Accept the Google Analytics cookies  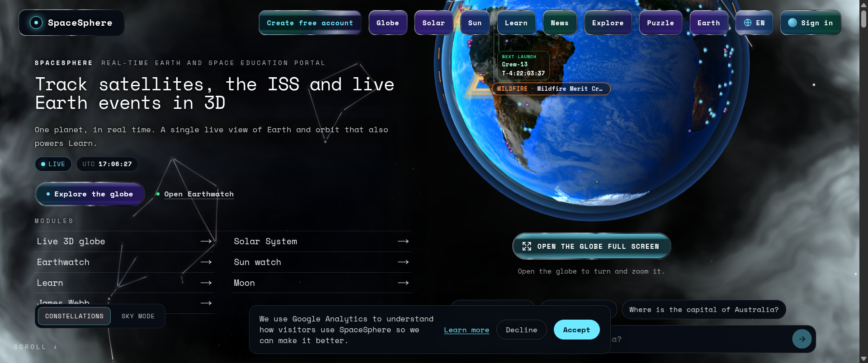tap(576, 330)
